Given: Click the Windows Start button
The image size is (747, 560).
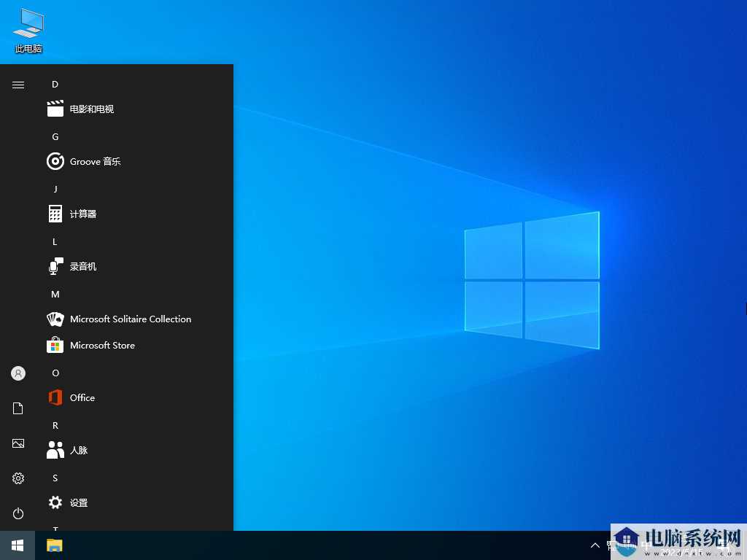Looking at the screenshot, I should point(18,545).
